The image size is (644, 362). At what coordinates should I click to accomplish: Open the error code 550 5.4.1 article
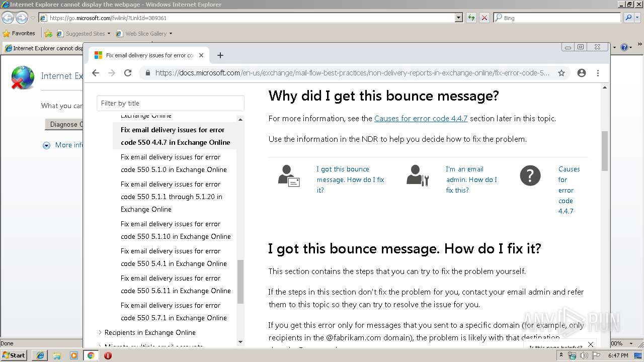click(174, 257)
